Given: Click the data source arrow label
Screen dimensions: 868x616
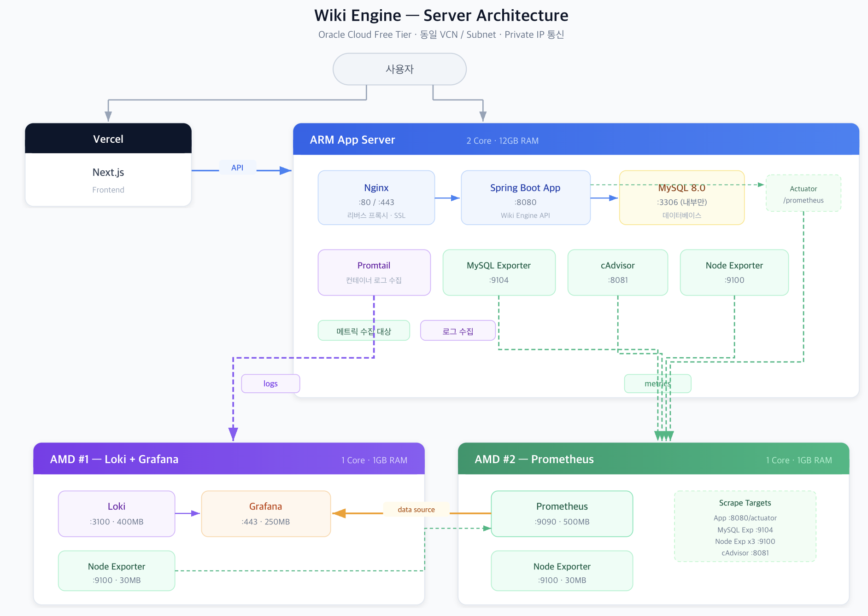Looking at the screenshot, I should tap(416, 509).
